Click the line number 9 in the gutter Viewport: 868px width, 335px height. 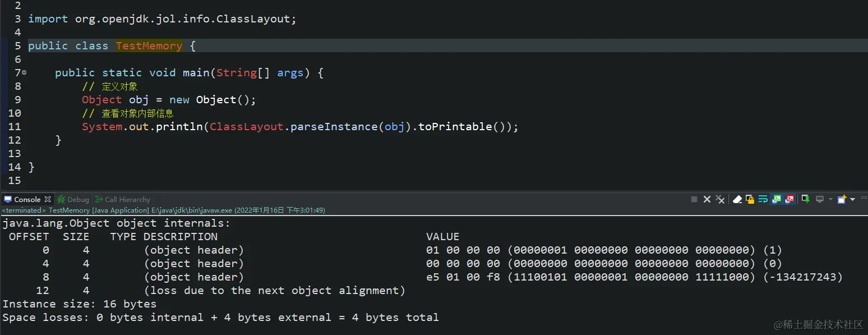tap(18, 100)
